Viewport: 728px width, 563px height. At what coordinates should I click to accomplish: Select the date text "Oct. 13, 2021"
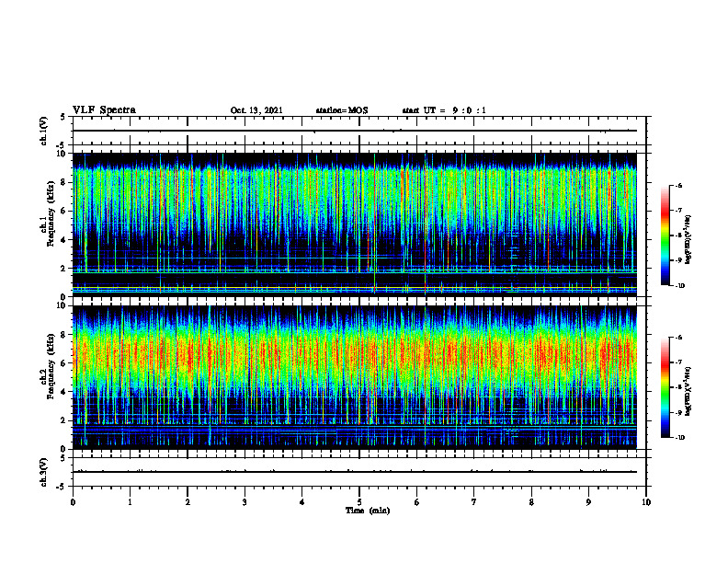[256, 110]
